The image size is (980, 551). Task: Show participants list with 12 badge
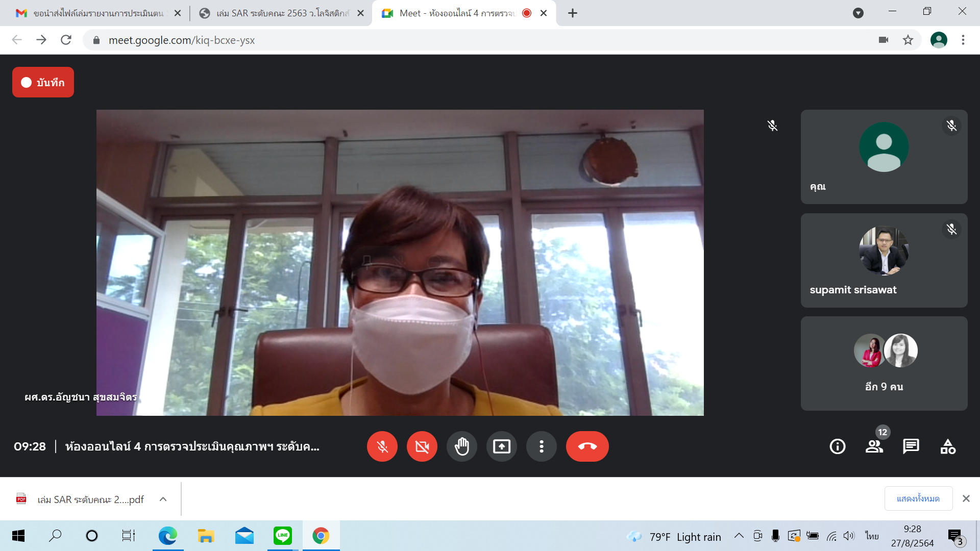tap(874, 446)
